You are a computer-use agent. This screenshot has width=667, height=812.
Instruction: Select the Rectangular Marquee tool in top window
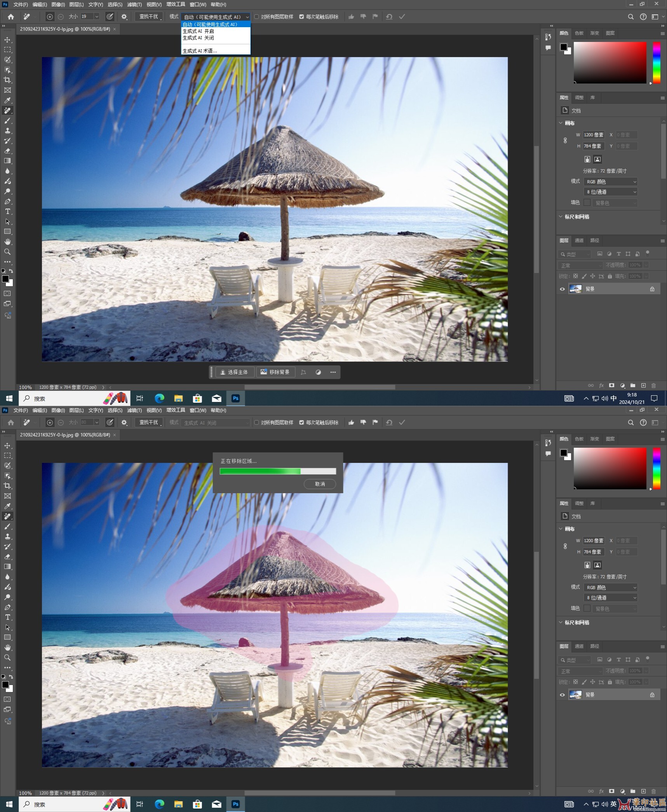click(x=7, y=50)
